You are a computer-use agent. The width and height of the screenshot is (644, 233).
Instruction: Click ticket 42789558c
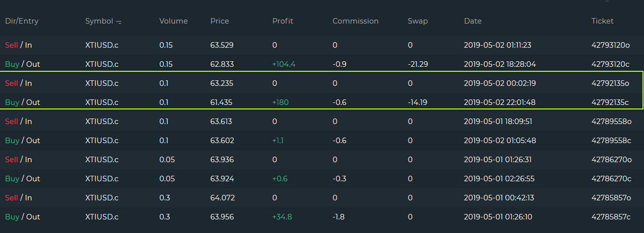point(611,141)
